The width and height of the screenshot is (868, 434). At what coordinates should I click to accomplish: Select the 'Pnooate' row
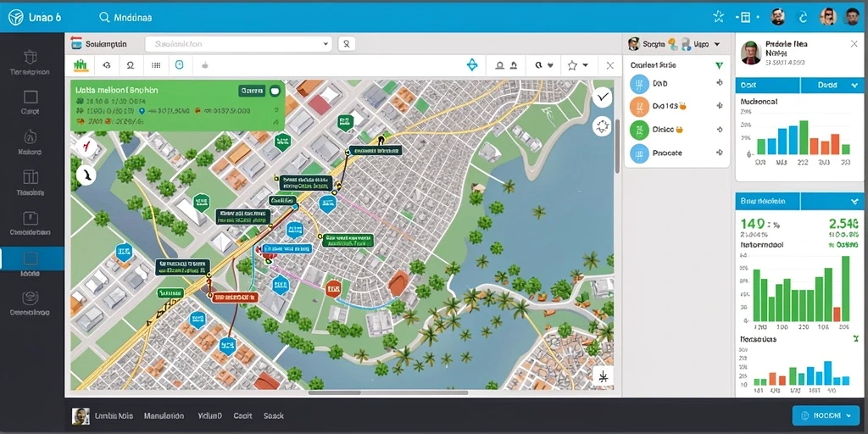tap(676, 153)
